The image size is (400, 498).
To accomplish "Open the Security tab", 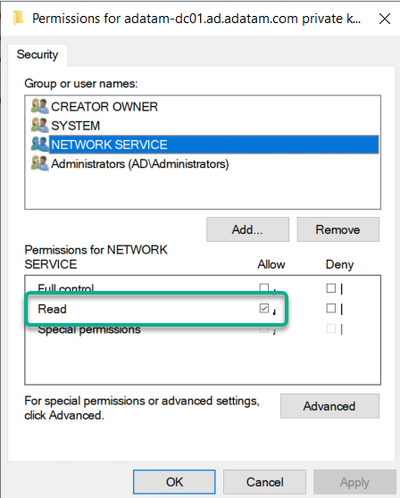I will 37,54.
